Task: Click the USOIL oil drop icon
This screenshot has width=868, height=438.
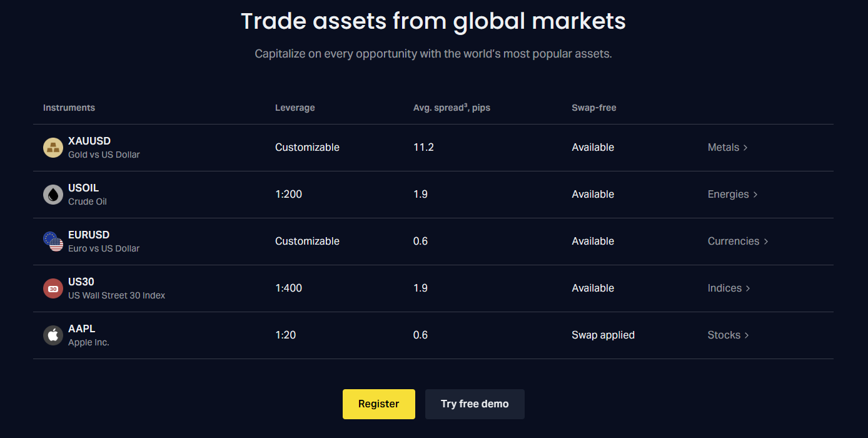Action: [x=53, y=195]
